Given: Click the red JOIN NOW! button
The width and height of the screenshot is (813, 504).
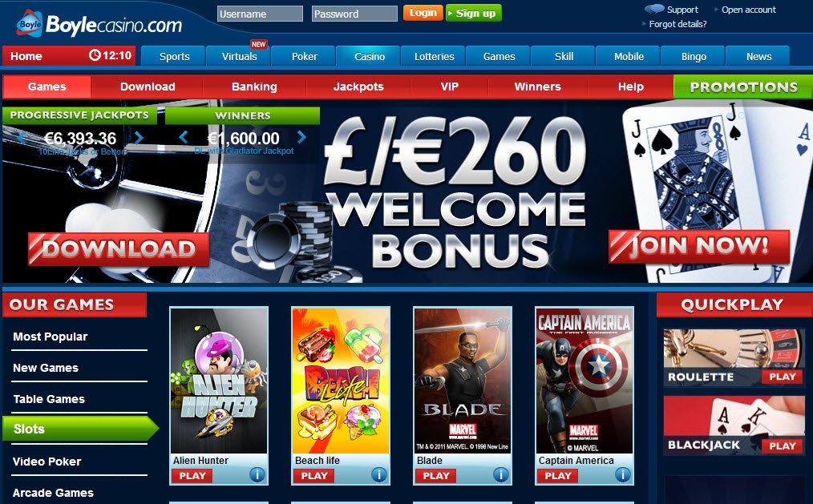Looking at the screenshot, I should (699, 246).
